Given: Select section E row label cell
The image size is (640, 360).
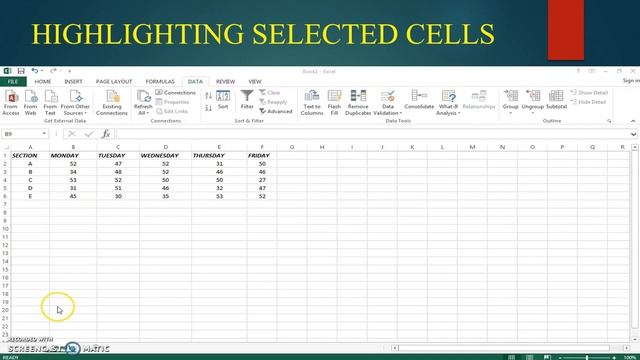Looking at the screenshot, I should tap(30, 196).
